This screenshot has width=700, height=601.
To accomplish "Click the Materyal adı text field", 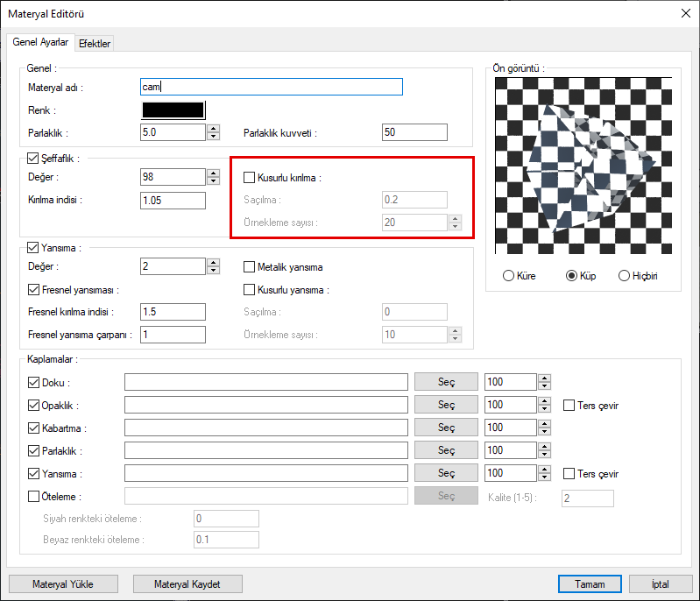I will click(x=271, y=87).
